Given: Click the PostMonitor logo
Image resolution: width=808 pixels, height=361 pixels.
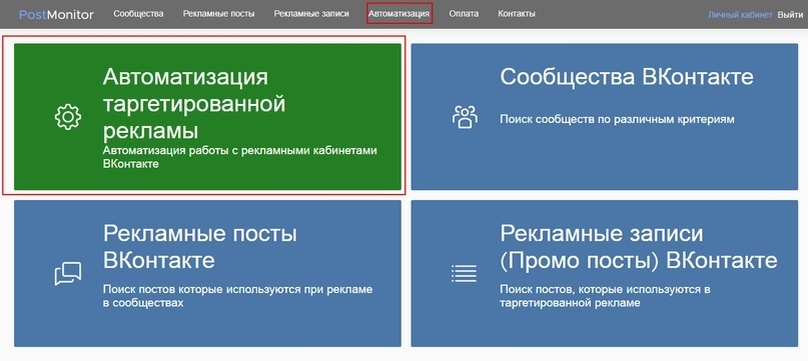Looking at the screenshot, I should pyautogui.click(x=56, y=14).
